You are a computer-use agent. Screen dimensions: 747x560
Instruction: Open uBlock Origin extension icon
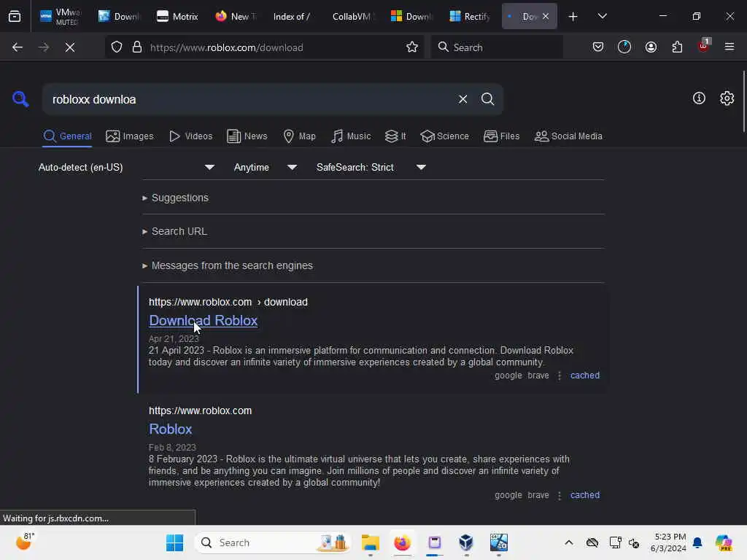tap(704, 46)
